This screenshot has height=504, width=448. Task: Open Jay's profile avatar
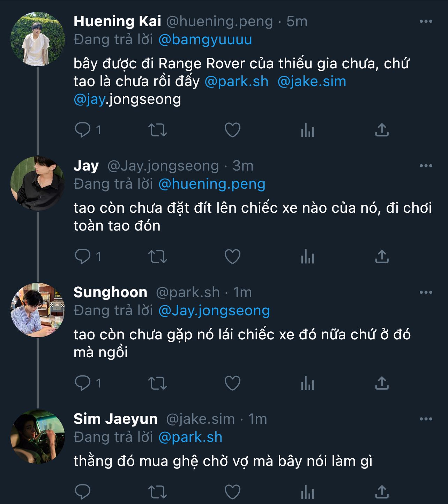click(38, 183)
